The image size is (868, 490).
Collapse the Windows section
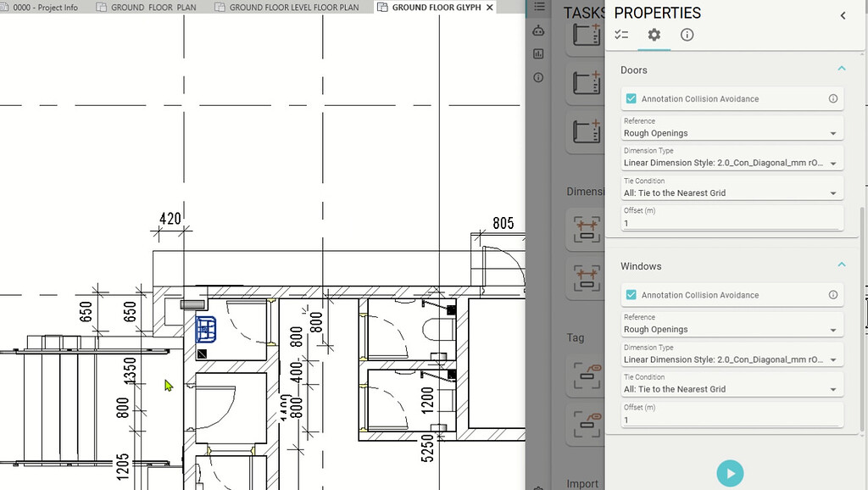pyautogui.click(x=841, y=265)
